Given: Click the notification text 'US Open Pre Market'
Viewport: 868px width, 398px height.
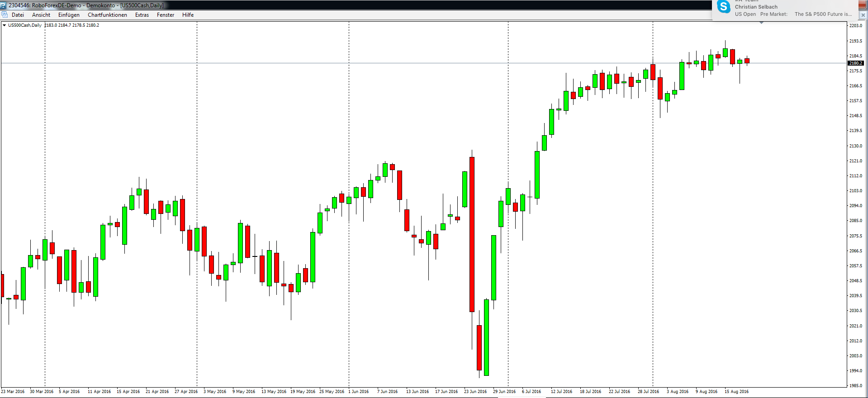Looking at the screenshot, I should click(761, 14).
